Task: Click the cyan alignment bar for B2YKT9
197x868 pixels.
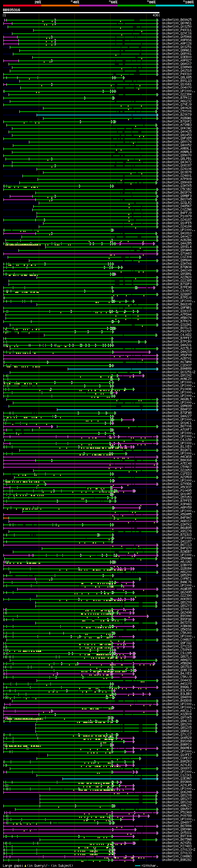Action: pyautogui.click(x=97, y=115)
